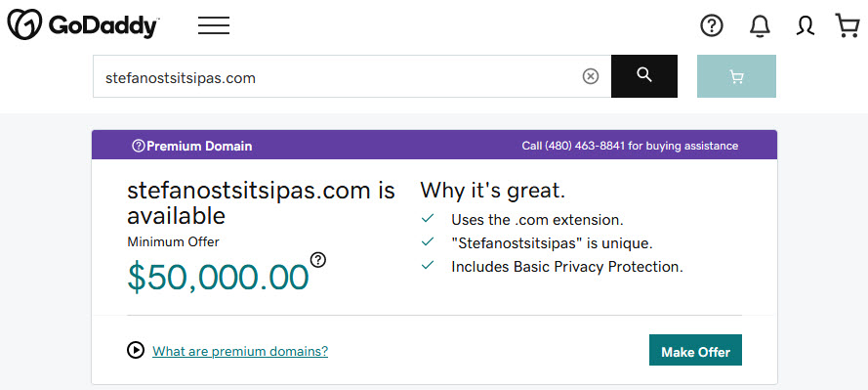Click the $50,000.00 minimum offer price
The image size is (868, 390).
tap(218, 277)
